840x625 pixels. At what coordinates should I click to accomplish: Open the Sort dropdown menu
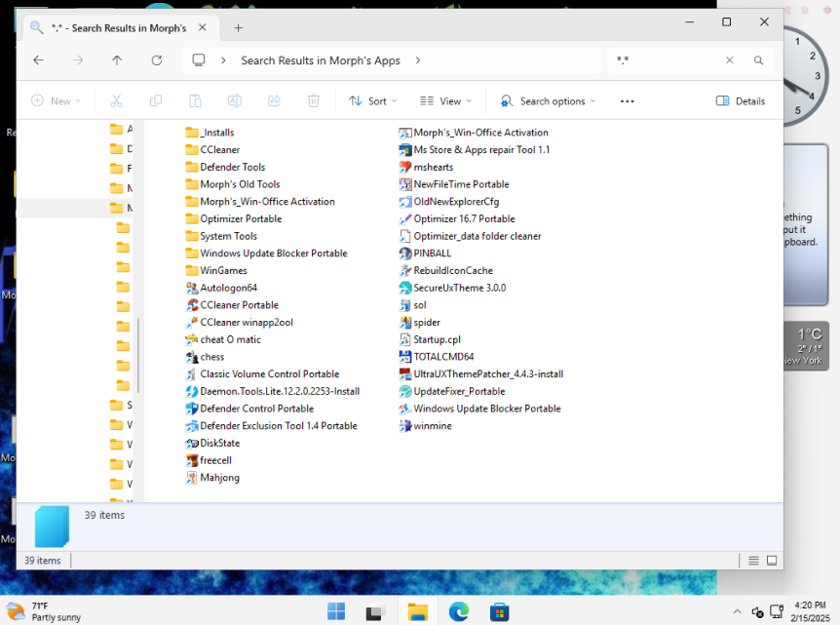coord(373,100)
